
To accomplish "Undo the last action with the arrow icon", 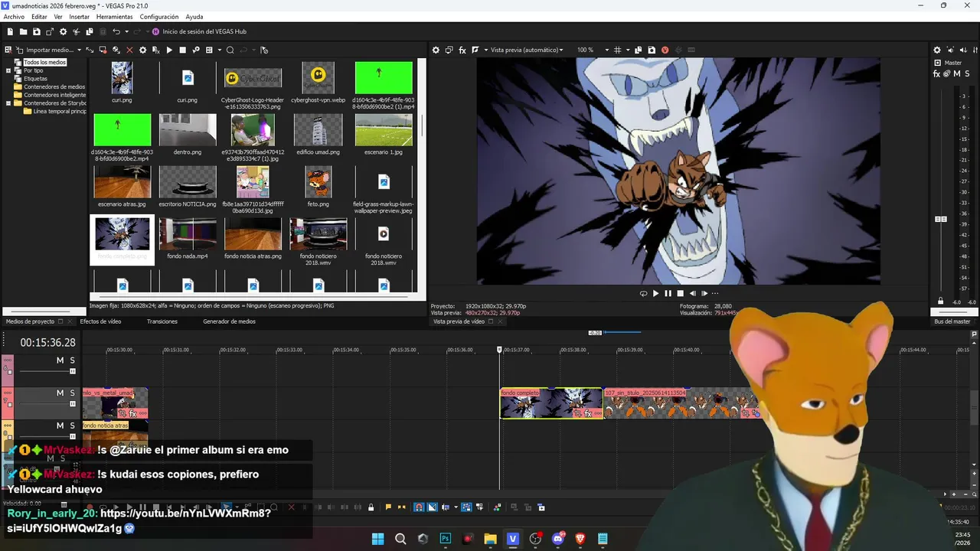I will click(x=116, y=31).
